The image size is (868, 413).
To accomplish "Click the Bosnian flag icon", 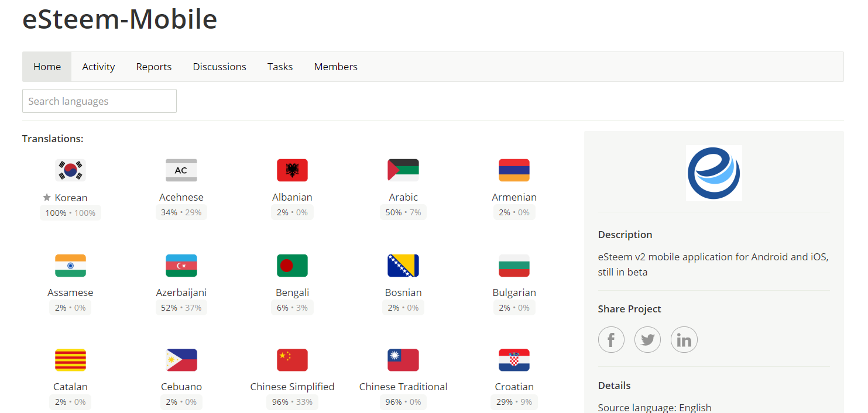I will tap(403, 266).
